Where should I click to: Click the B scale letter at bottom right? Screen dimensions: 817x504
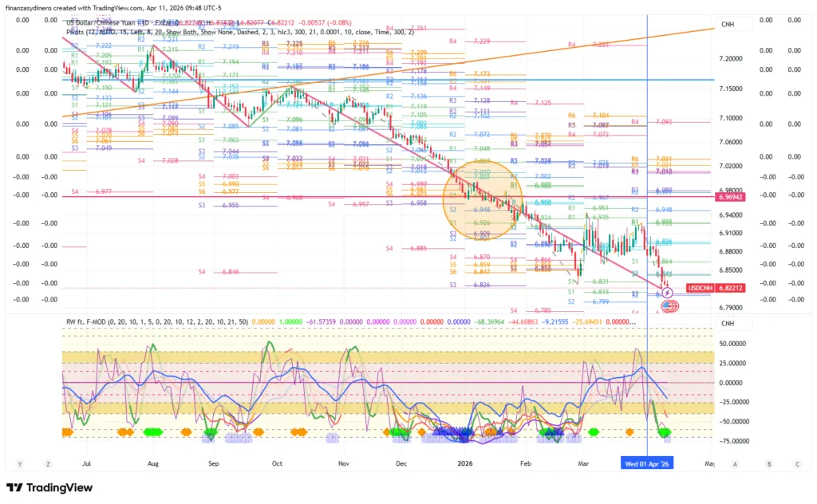[x=769, y=463]
